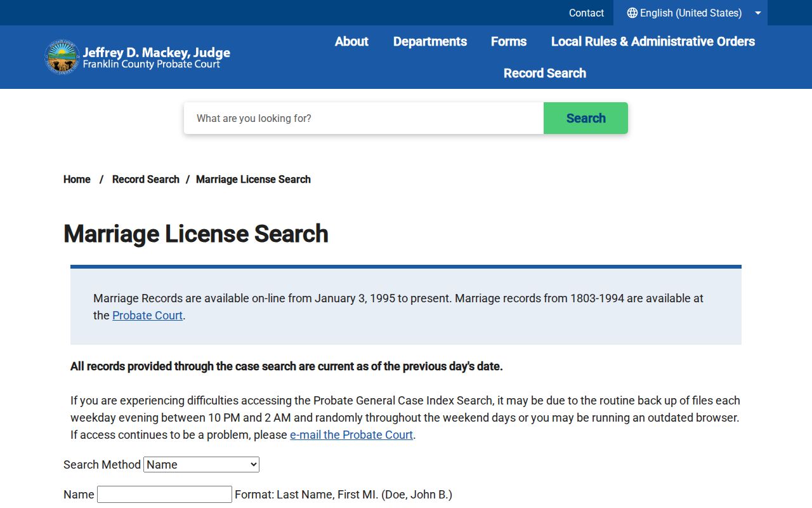Screen dimensions: 812x508
Task: Click the Search Method label
Action: (x=102, y=465)
